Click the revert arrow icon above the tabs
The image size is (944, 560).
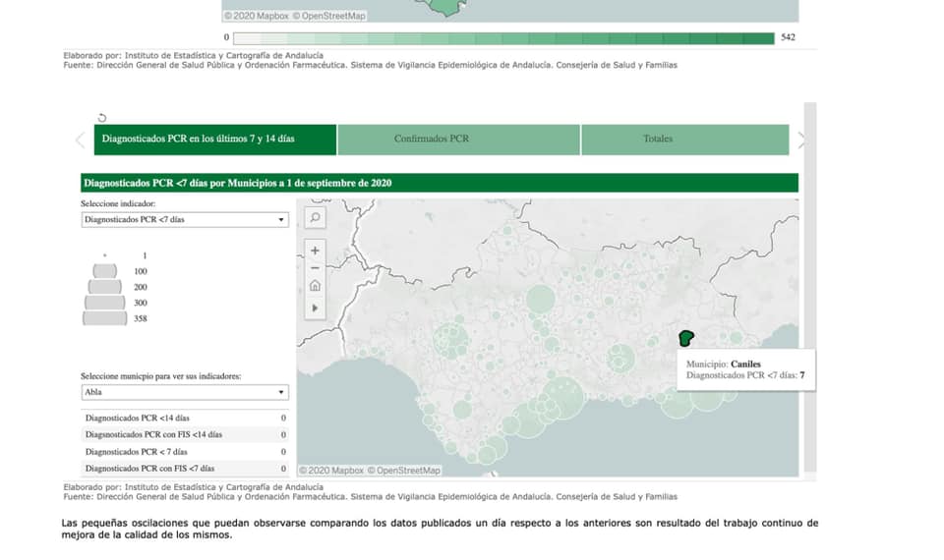pos(103,117)
